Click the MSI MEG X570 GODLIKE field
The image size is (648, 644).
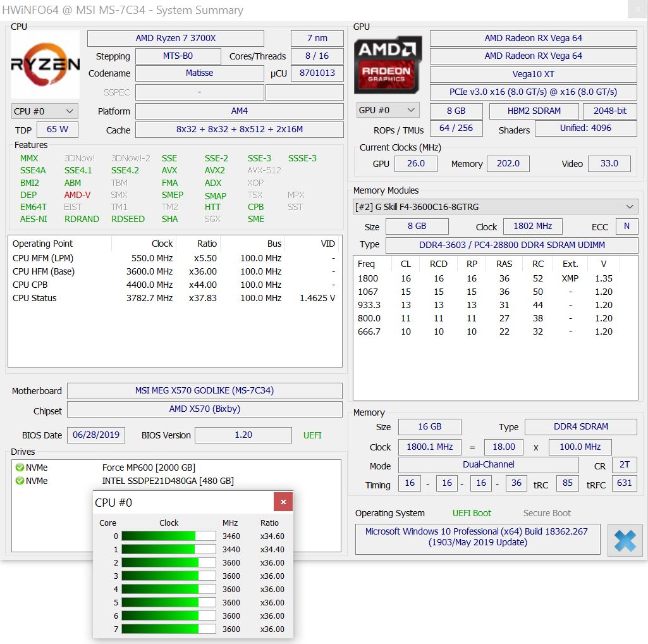pos(205,390)
